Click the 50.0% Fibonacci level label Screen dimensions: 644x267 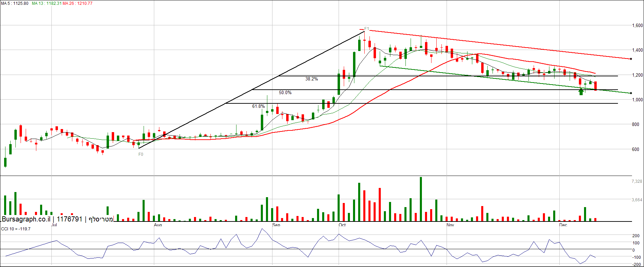(x=285, y=92)
